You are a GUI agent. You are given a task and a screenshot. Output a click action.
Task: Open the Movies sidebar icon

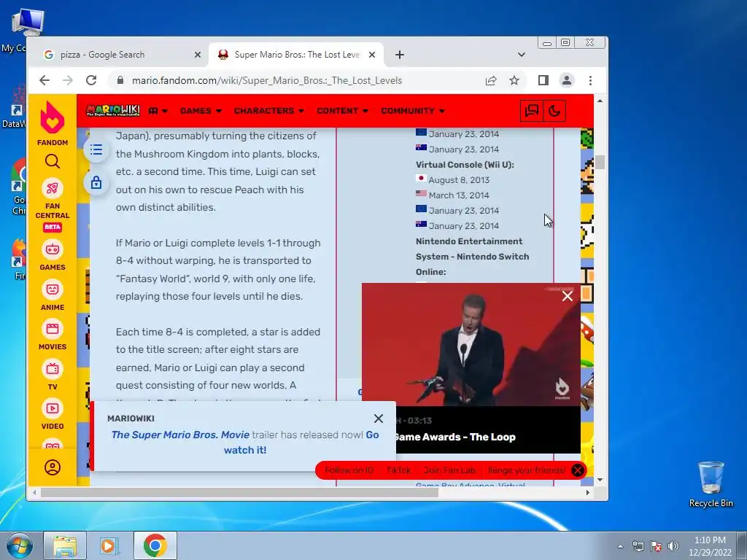tap(53, 329)
